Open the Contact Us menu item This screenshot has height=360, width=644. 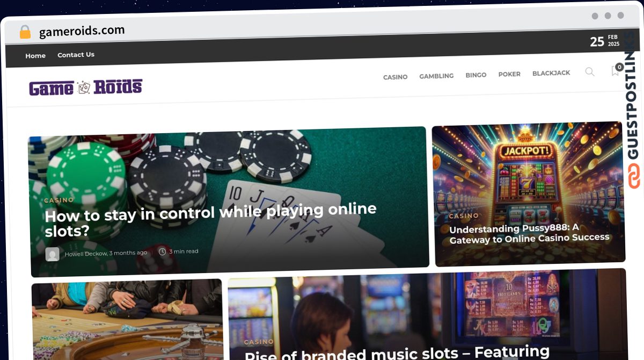76,55
